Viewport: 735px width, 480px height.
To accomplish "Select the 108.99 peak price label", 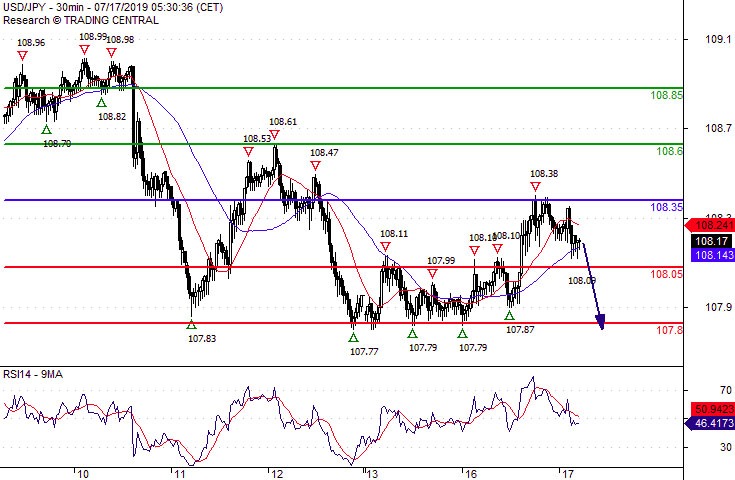I will pyautogui.click(x=93, y=37).
